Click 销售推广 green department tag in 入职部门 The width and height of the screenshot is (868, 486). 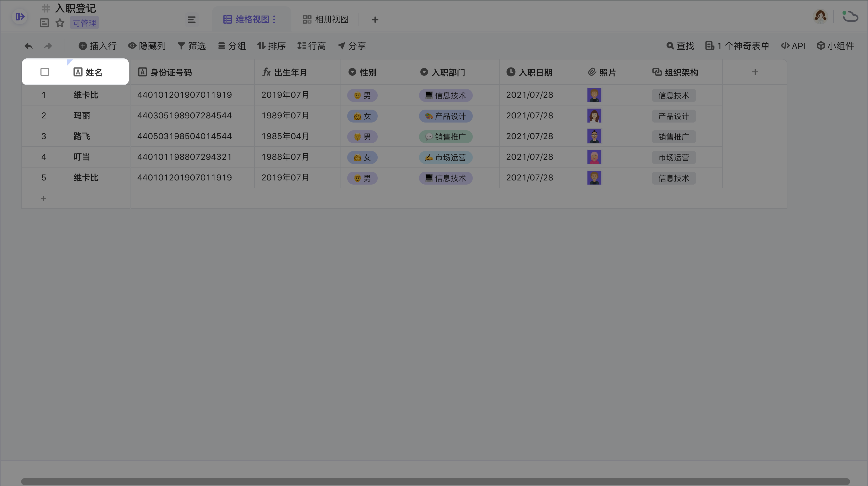445,136
